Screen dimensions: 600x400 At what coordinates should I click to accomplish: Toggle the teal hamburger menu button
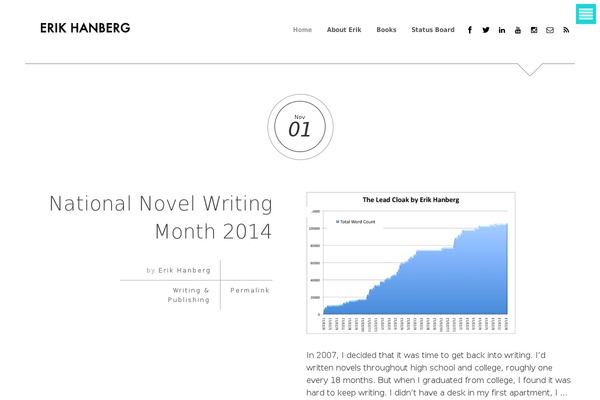click(x=586, y=14)
